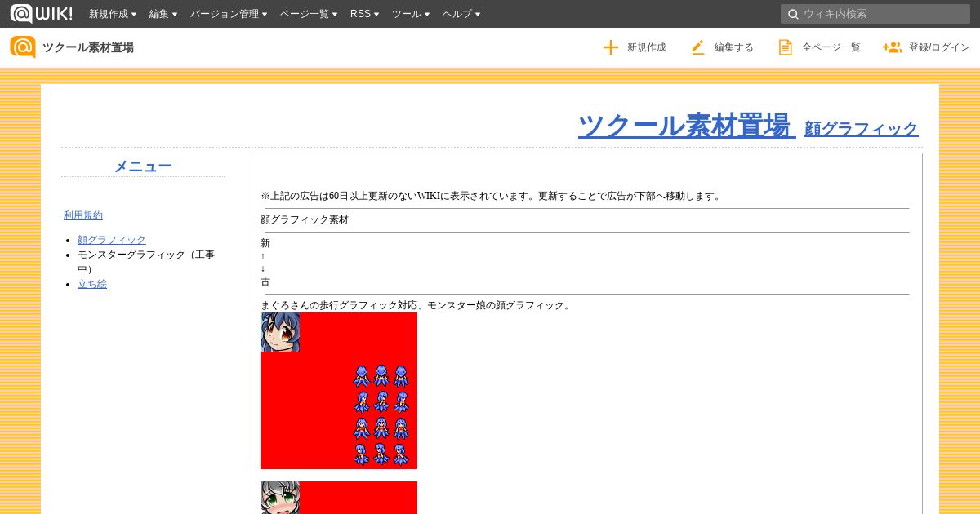Screen dimensions: 980x514
Task: Click the pencil 編集する icon
Action: (x=697, y=47)
